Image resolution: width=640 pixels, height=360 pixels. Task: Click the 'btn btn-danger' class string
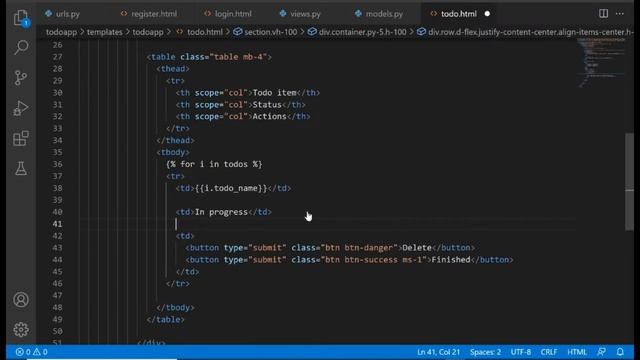pyautogui.click(x=359, y=248)
